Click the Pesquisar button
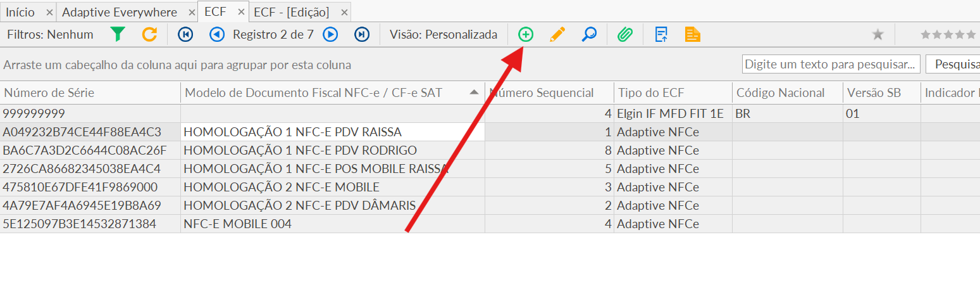 tap(953, 64)
